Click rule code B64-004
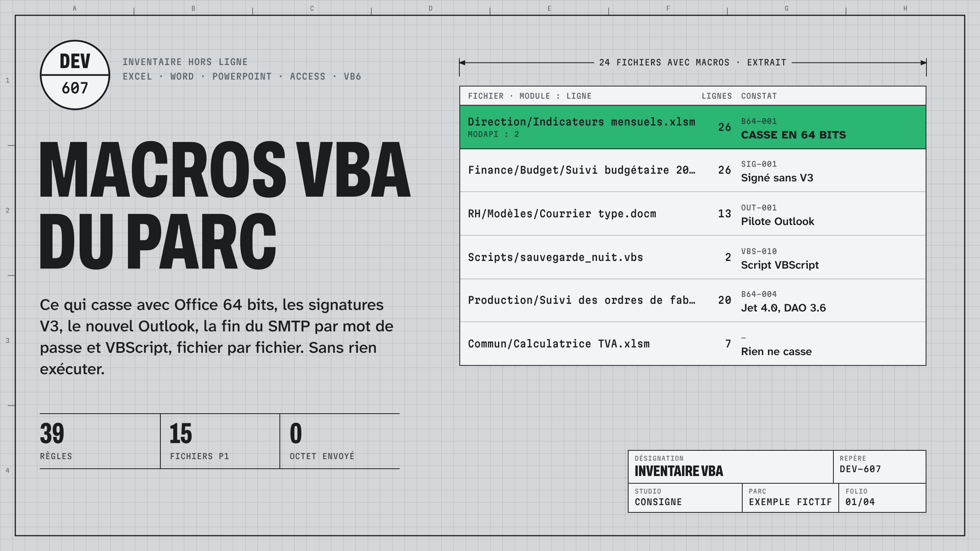Viewport: 980px width, 551px height. [x=759, y=294]
